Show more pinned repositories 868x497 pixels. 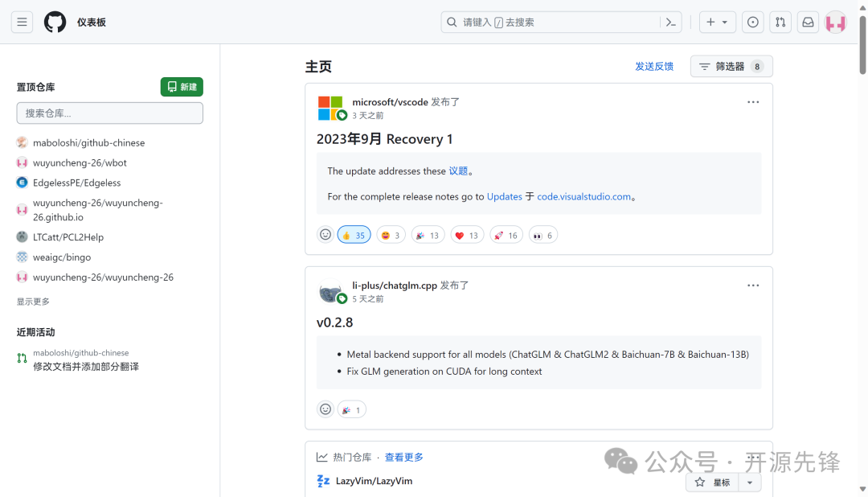click(x=33, y=302)
